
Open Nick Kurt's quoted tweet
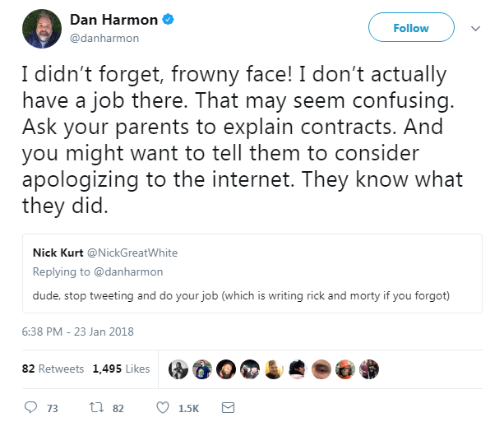252,273
